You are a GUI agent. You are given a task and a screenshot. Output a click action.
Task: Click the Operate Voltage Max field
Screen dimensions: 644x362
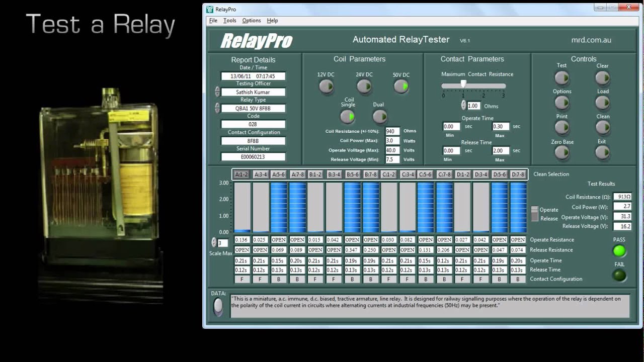pyautogui.click(x=392, y=150)
